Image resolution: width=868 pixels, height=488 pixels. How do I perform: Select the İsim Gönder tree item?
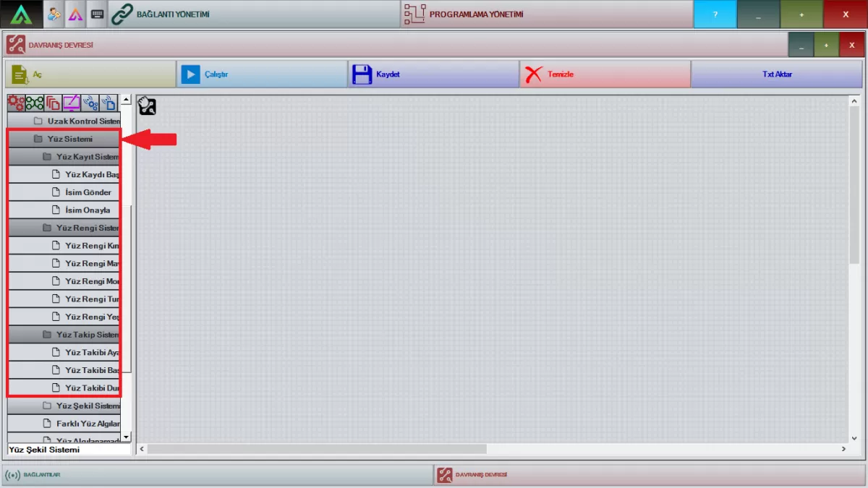pyautogui.click(x=88, y=192)
